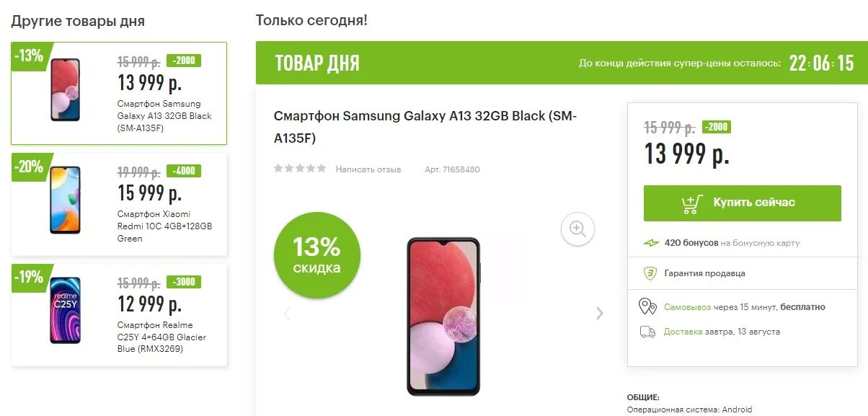Click the 13% скидка green badge

click(316, 255)
